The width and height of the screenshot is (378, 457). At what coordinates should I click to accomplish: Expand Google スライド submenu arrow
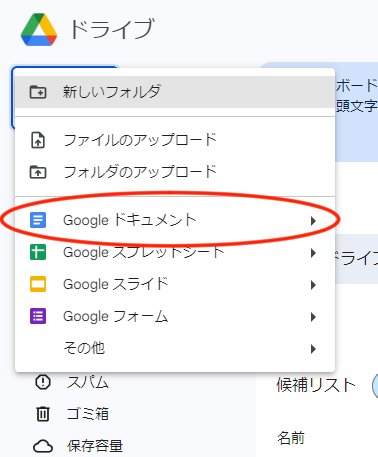[x=313, y=285]
